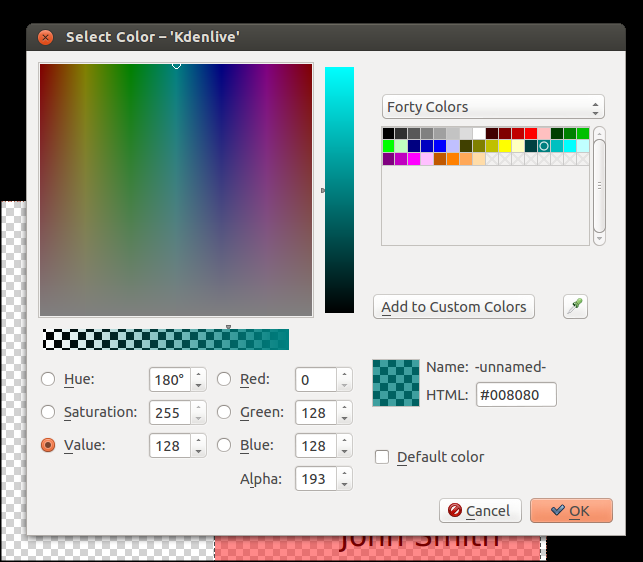This screenshot has width=643, height=562.
Task: Increase the Alpha value with up arrow
Action: pos(345,474)
